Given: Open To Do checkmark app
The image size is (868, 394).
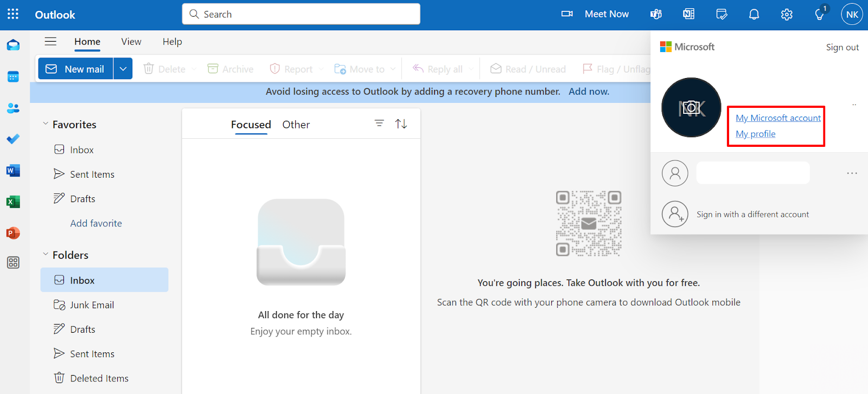Looking at the screenshot, I should pos(13,139).
